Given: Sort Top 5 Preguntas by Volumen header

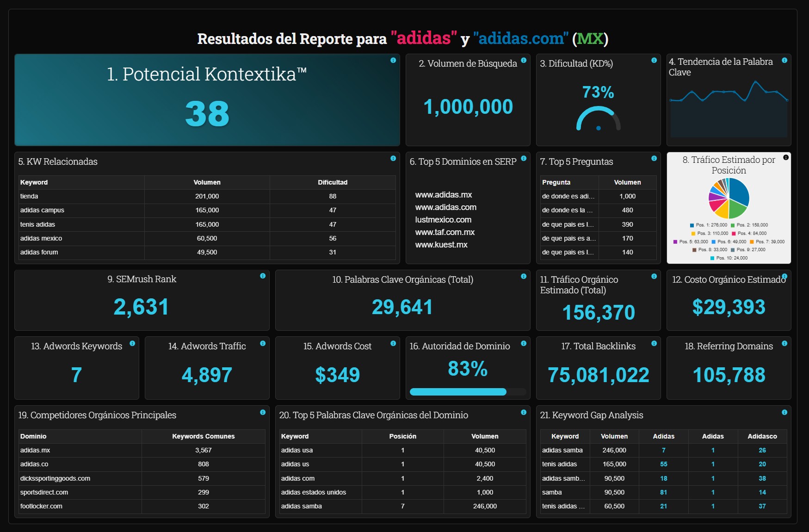Looking at the screenshot, I should click(627, 182).
